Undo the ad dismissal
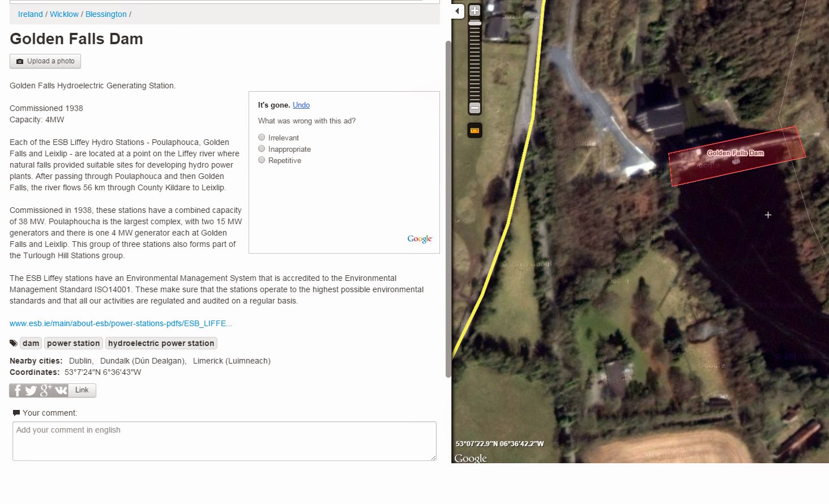Image resolution: width=829 pixels, height=504 pixels. coord(301,105)
